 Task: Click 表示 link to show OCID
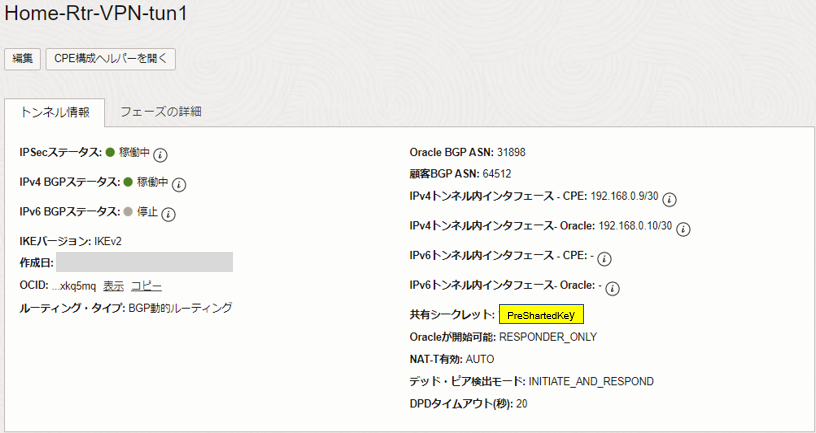tap(113, 286)
